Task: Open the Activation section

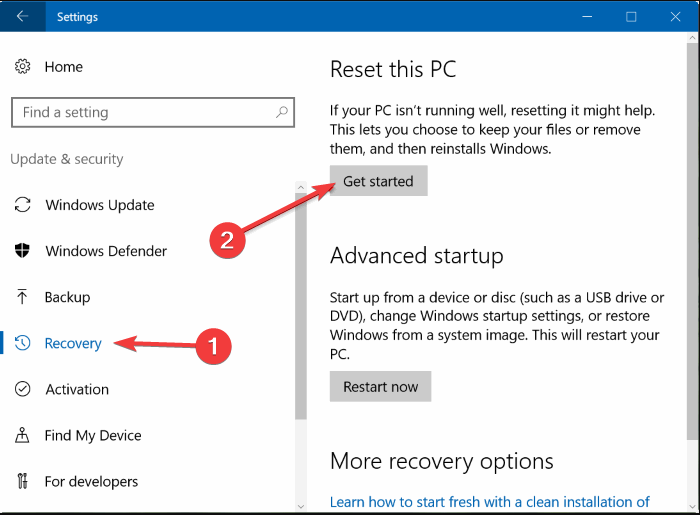Action: [77, 389]
